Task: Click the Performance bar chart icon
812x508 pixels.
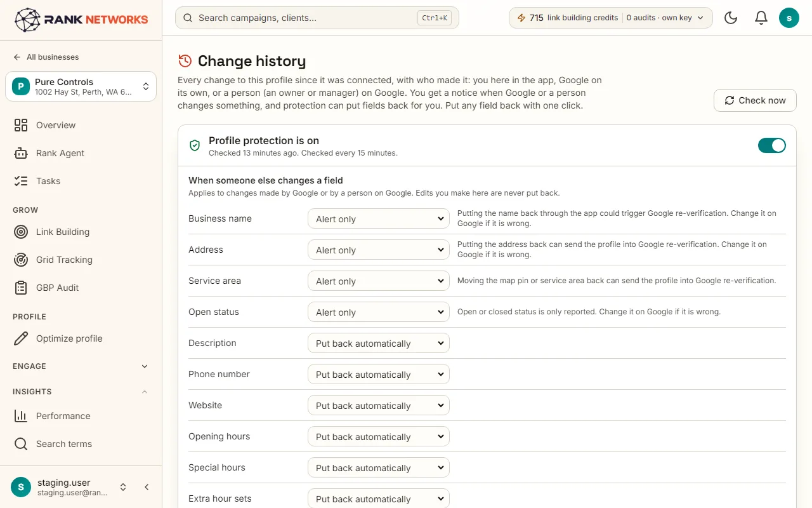Action: click(21, 416)
